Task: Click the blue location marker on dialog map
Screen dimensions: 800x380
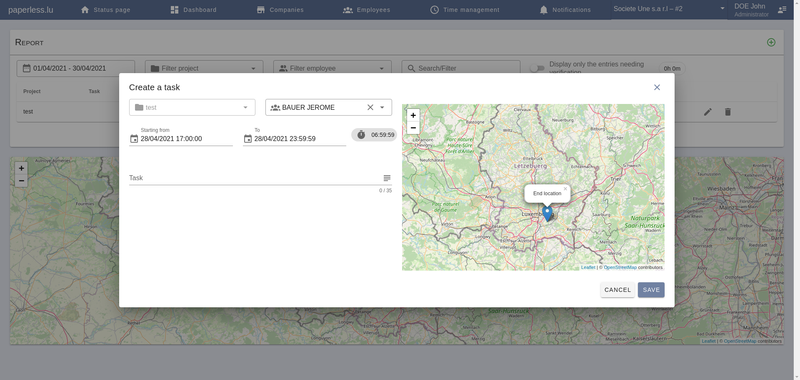Action: click(547, 213)
